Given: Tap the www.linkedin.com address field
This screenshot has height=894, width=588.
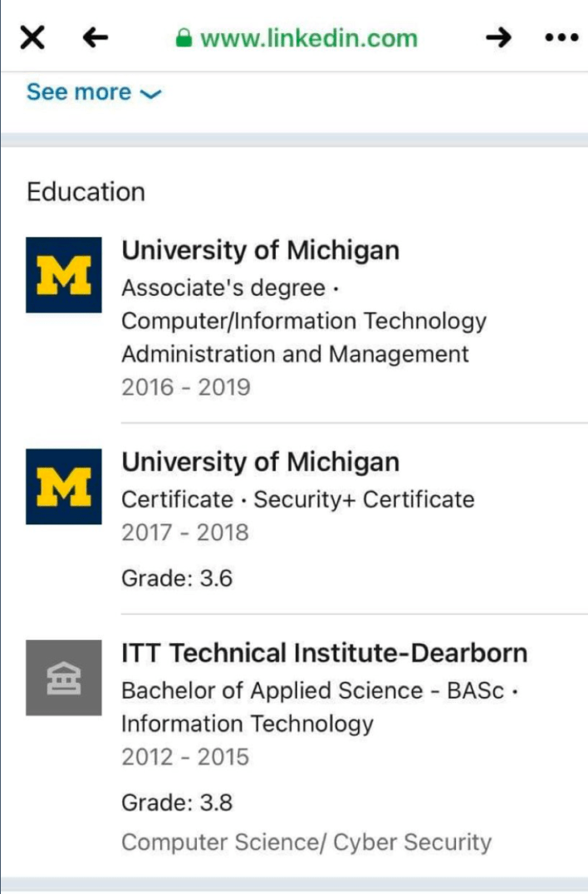Looking at the screenshot, I should (297, 38).
